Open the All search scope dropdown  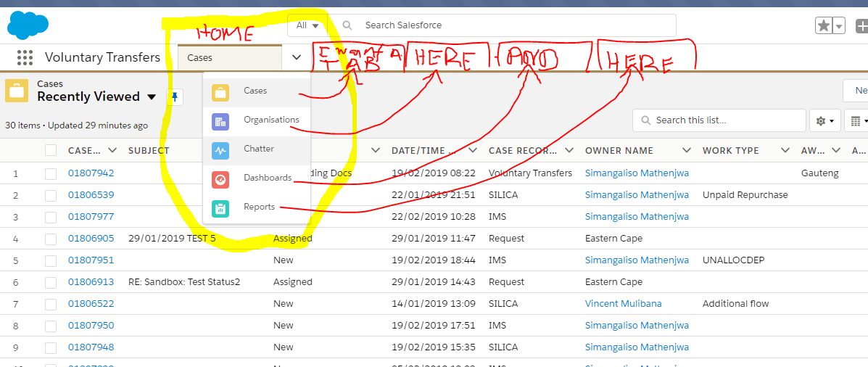point(307,25)
